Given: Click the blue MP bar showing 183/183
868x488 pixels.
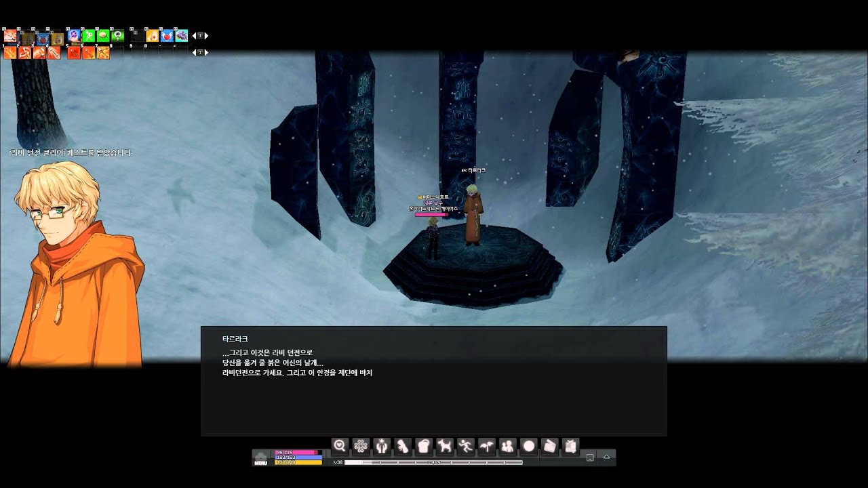Looking at the screenshot, I should pos(298,457).
